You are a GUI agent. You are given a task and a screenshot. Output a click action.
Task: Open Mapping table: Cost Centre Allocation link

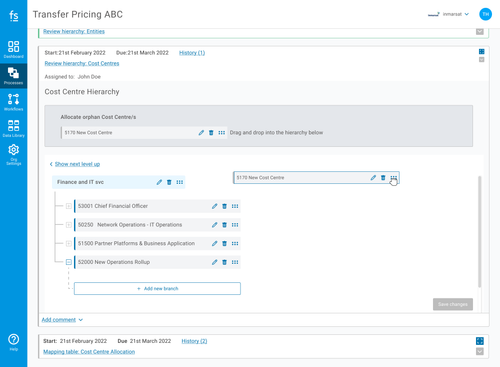(x=89, y=352)
